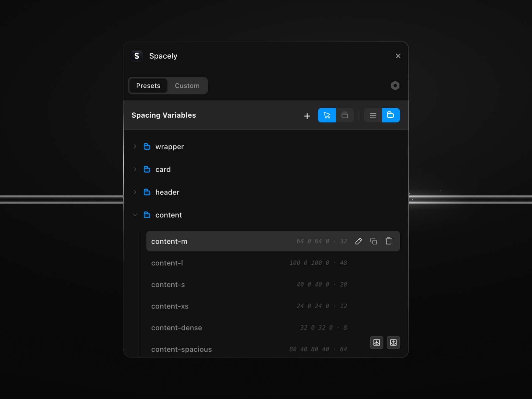
Task: Select the edit pencil on content-m row
Action: coord(359,241)
